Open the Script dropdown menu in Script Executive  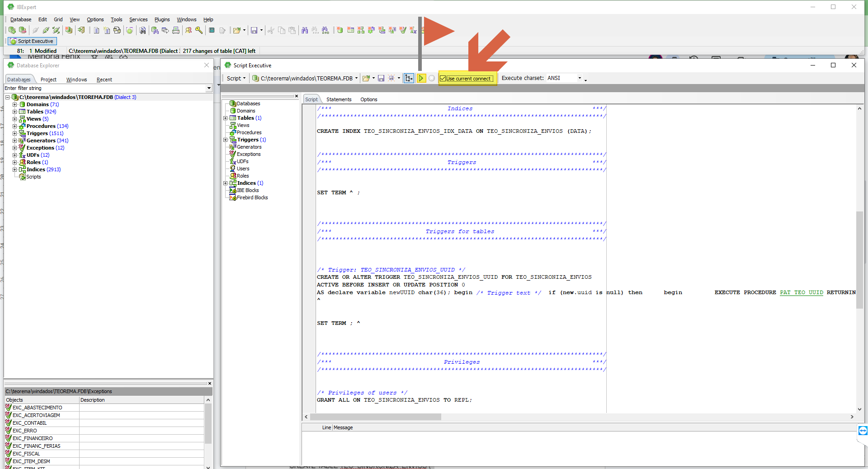(236, 78)
